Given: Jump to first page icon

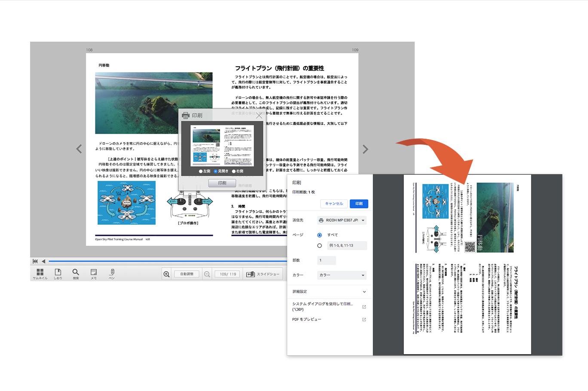Looking at the screenshot, I should click(35, 261).
